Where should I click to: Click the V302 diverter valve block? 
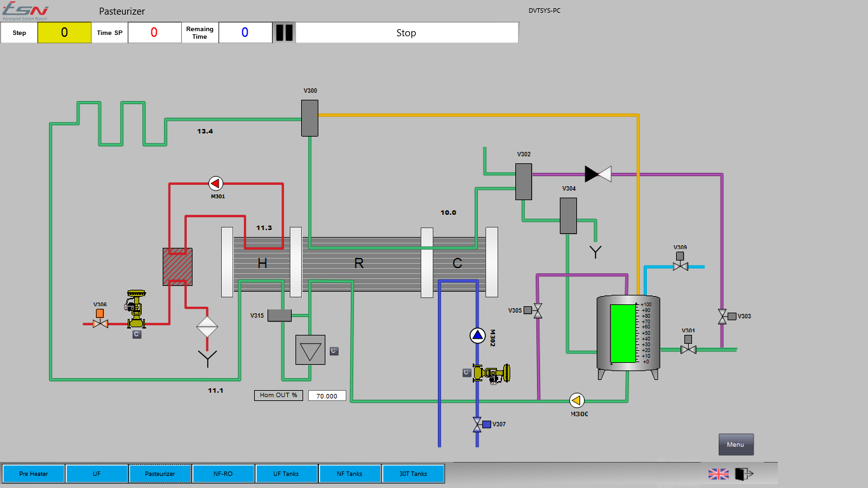(523, 182)
